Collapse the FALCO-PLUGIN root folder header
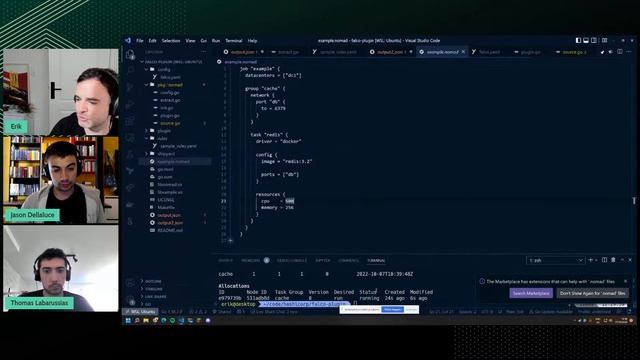This screenshot has height=360, width=640. pyautogui.click(x=173, y=62)
